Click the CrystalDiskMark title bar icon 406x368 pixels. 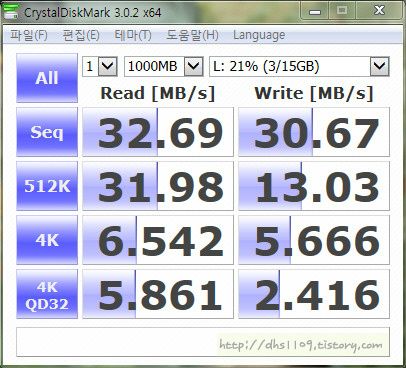pos(11,12)
